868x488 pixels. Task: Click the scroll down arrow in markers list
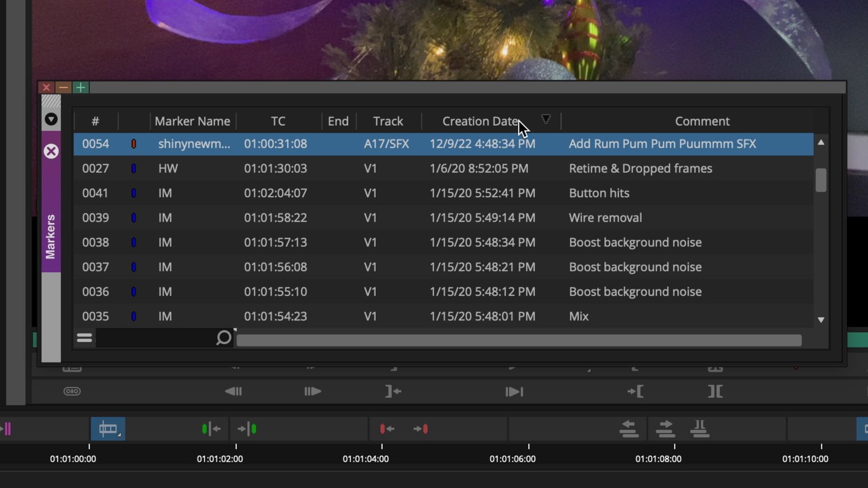point(821,320)
